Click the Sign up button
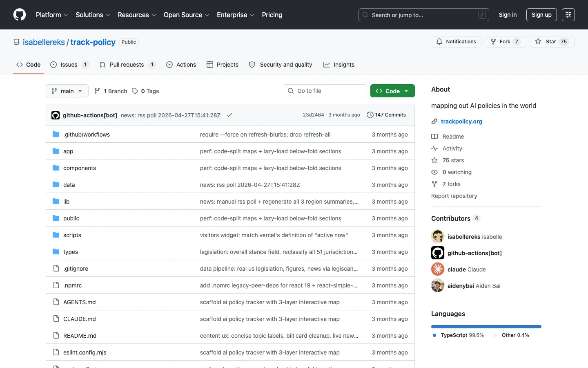 (541, 15)
